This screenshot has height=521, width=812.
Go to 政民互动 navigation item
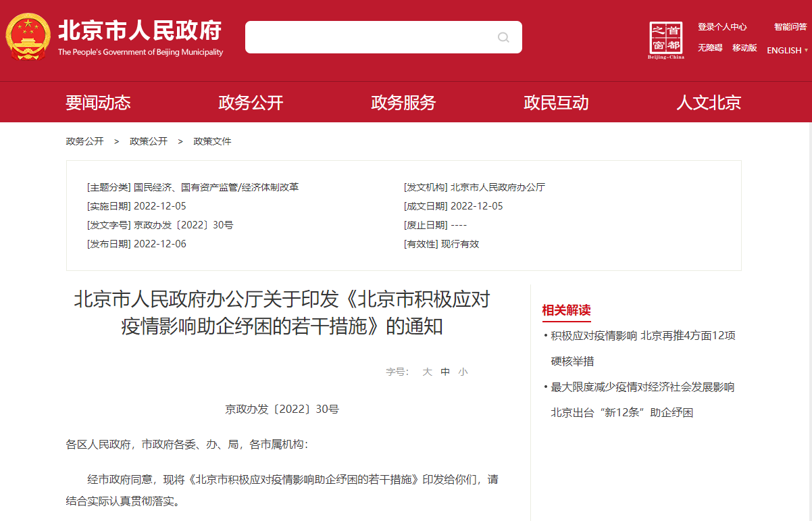tap(556, 103)
